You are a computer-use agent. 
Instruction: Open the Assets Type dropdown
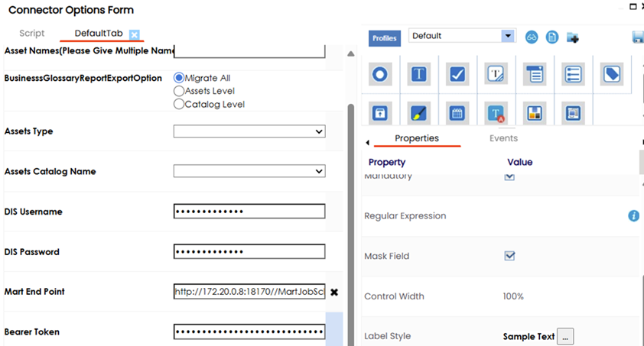(249, 131)
